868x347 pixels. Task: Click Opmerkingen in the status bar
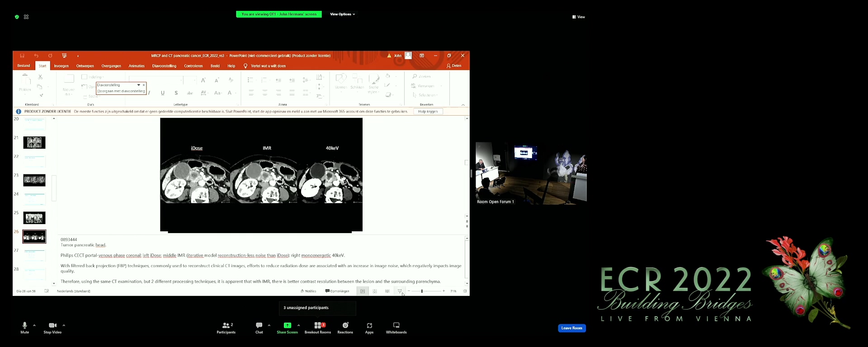coord(337,291)
